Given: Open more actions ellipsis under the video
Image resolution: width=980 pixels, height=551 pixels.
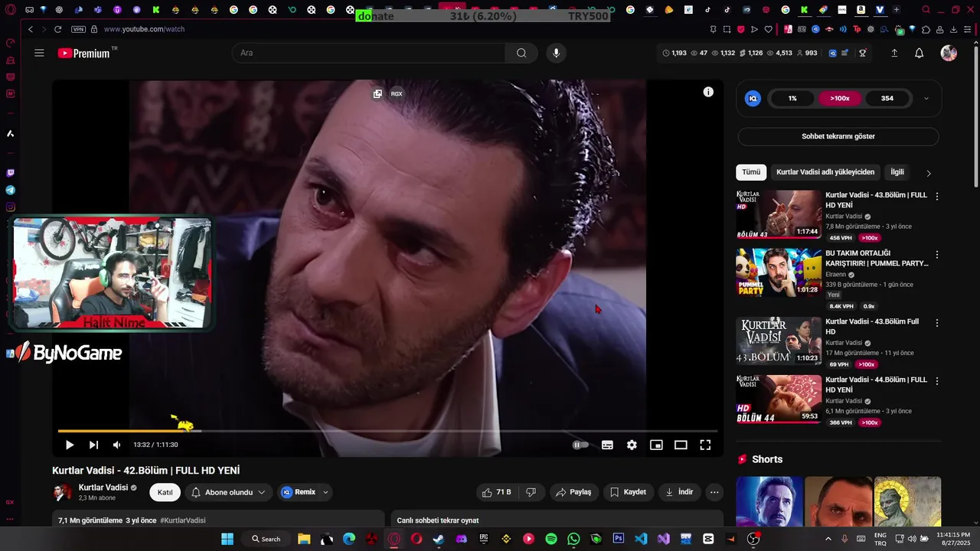Looking at the screenshot, I should pos(714,492).
